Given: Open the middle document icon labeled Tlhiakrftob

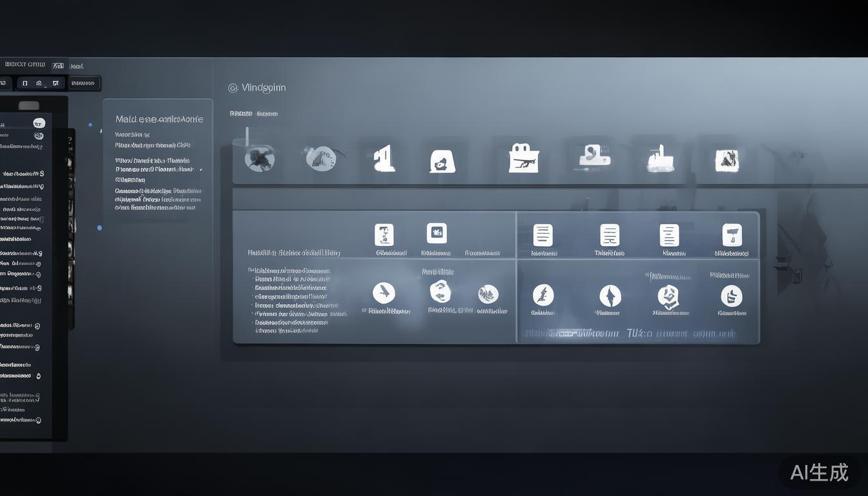Looking at the screenshot, I should [x=609, y=236].
